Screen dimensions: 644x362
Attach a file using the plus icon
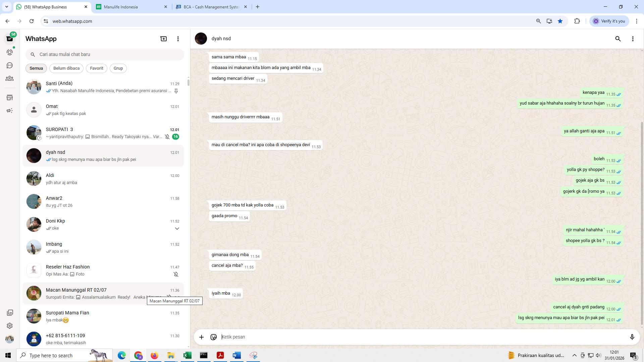[x=201, y=337]
